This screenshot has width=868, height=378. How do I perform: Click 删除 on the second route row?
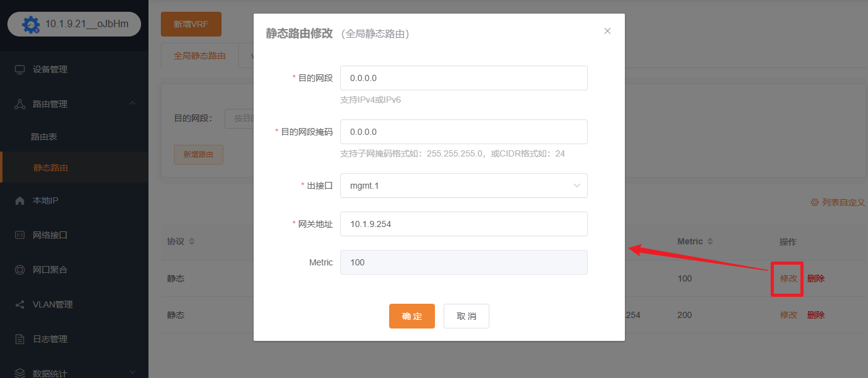coord(816,314)
